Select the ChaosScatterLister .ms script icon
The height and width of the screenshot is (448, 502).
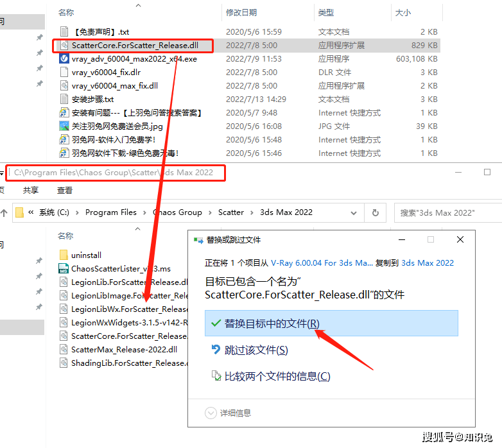point(64,268)
